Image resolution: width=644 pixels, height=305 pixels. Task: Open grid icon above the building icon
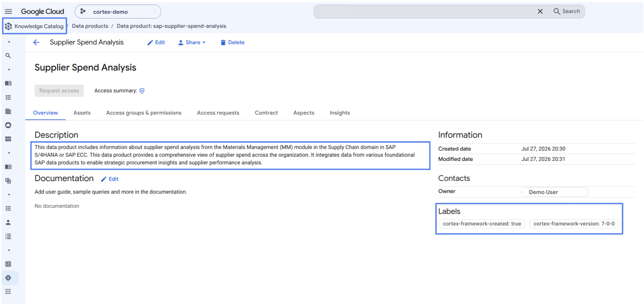8,97
